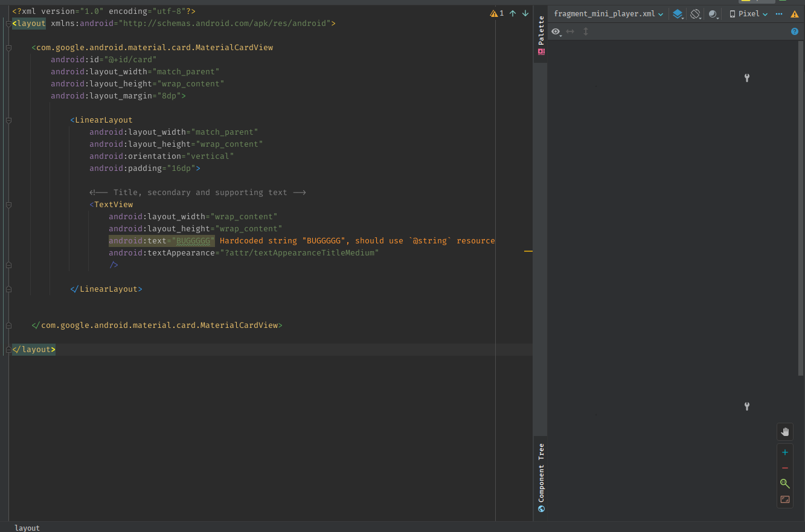This screenshot has height=532, width=805.
Task: Collapse the opening layout tag fold marker
Action: 8,24
